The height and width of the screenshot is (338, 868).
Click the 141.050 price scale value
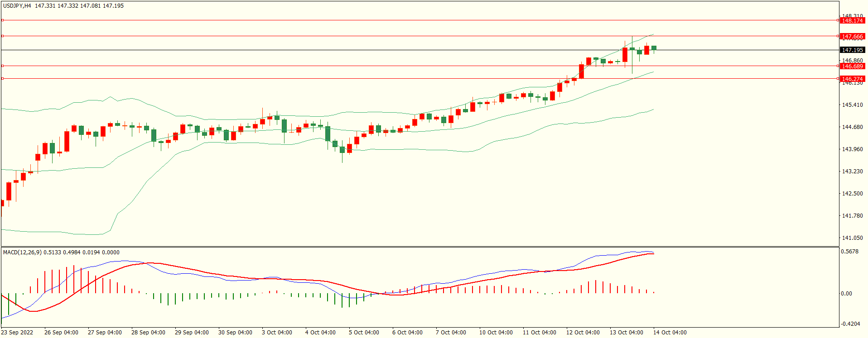click(852, 238)
